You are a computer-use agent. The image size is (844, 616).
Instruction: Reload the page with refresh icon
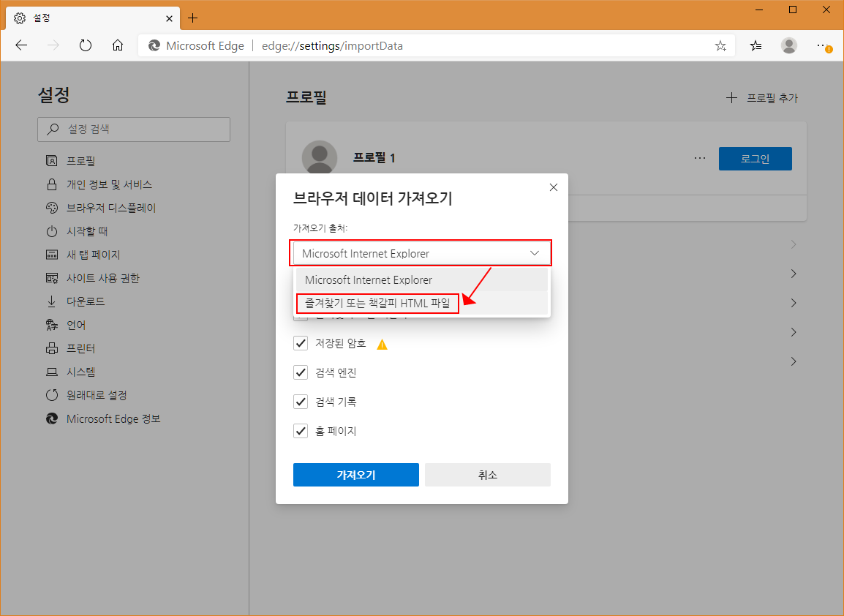(x=86, y=46)
